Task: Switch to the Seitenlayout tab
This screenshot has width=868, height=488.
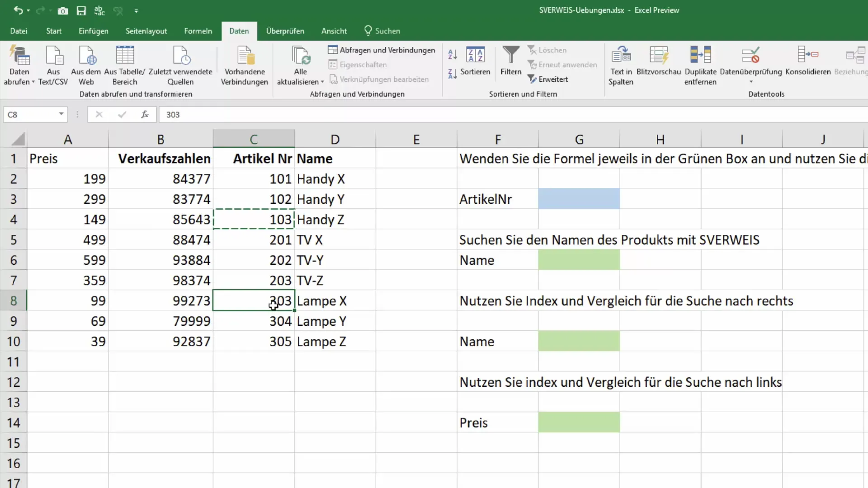Action: tap(146, 31)
